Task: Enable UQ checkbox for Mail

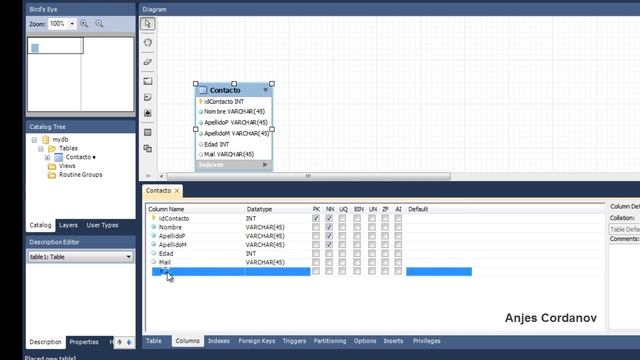Action: 342,262
